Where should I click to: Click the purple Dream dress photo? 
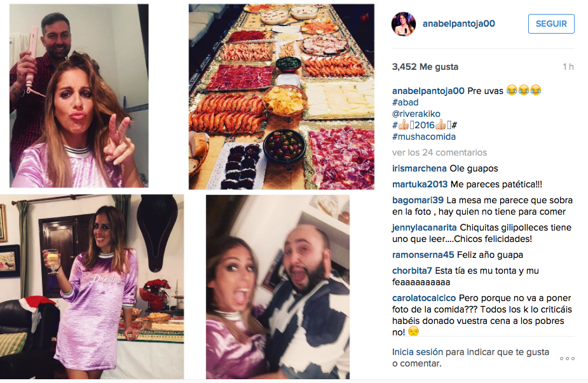[92, 287]
